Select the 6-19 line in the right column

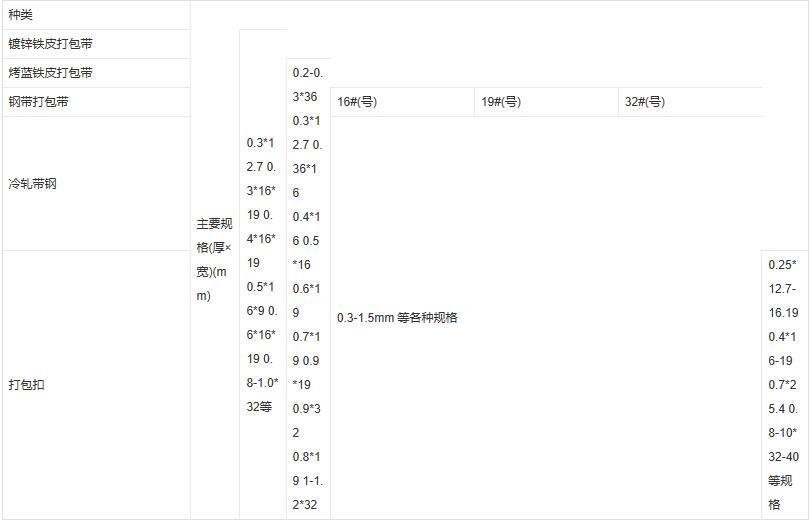click(780, 361)
